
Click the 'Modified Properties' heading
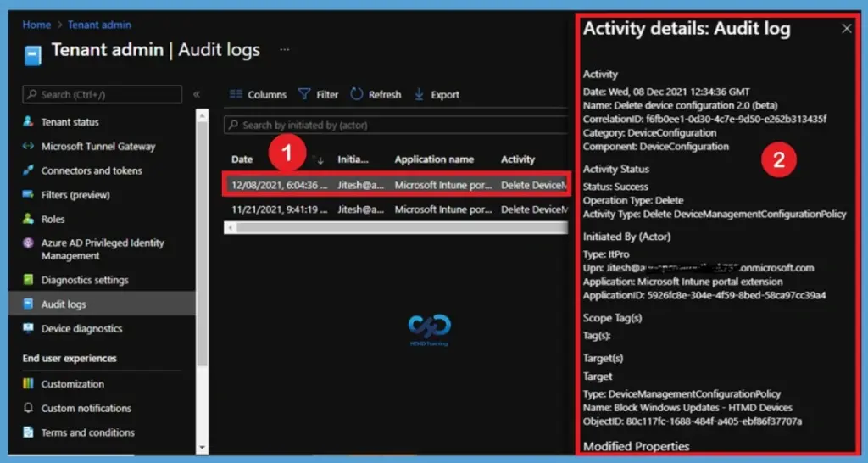pos(636,446)
